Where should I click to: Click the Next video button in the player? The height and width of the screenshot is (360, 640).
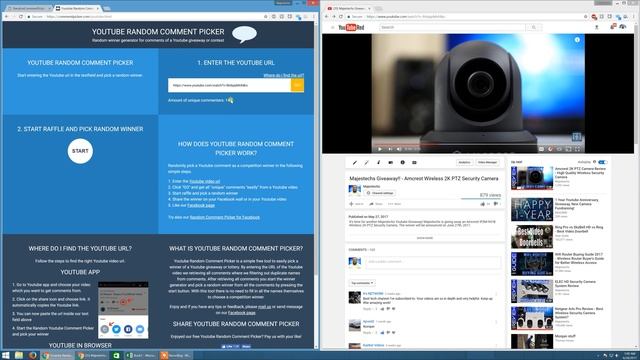(x=390, y=149)
